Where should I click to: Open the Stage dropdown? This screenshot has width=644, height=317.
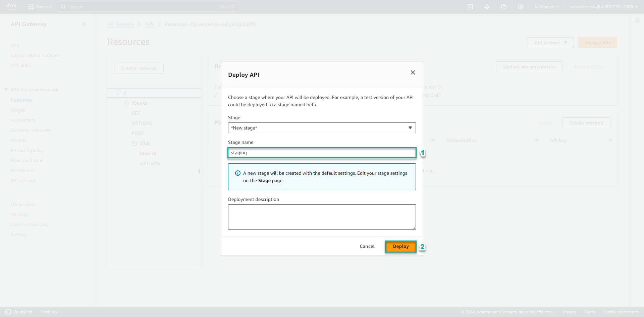(x=322, y=128)
